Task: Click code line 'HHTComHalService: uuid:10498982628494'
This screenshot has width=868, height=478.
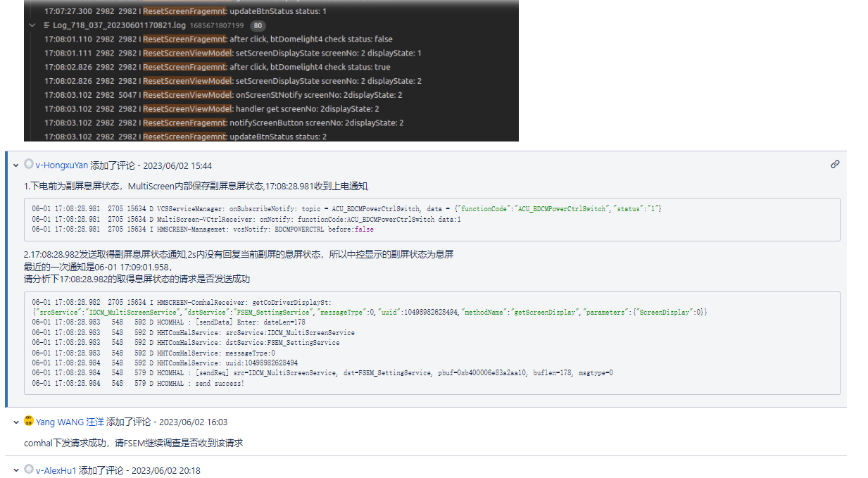Action: (x=165, y=363)
